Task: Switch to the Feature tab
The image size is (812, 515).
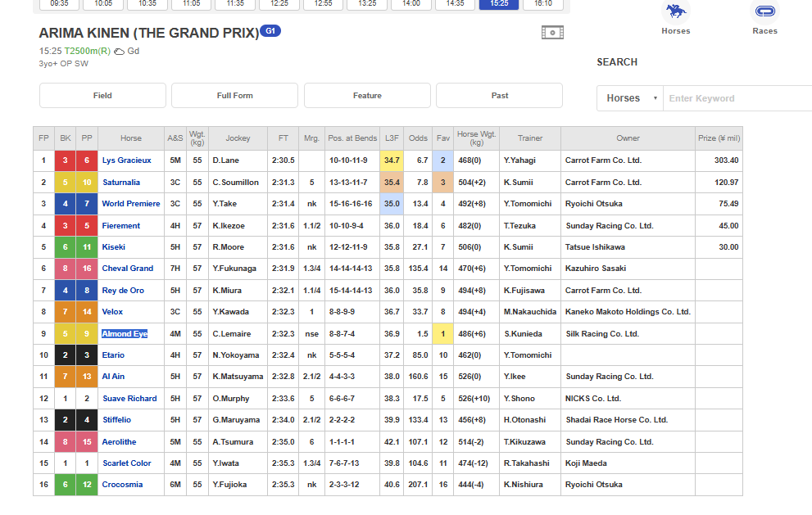Action: (x=367, y=96)
